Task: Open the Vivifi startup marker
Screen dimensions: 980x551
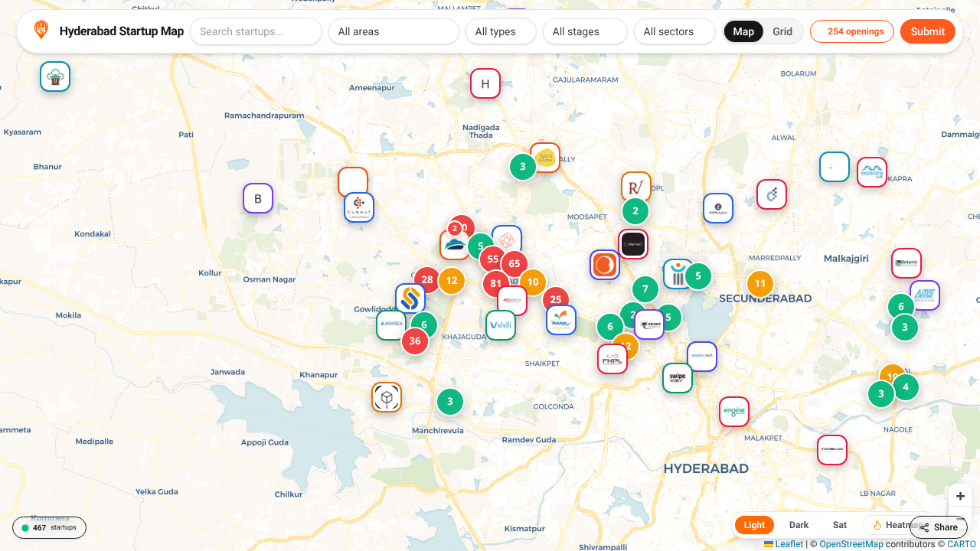Action: click(501, 325)
